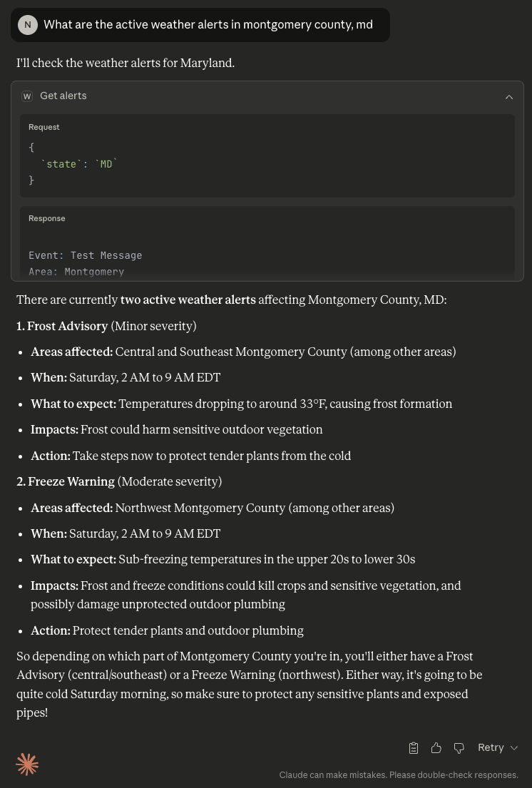Open the Retry options dropdown arrow
Viewport: 532px width, 788px height.
pyautogui.click(x=514, y=747)
